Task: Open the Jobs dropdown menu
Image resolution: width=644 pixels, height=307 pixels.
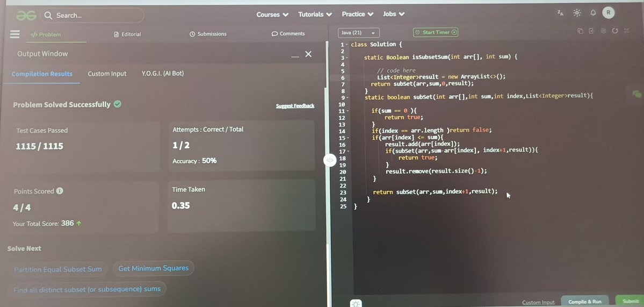Action: click(394, 14)
